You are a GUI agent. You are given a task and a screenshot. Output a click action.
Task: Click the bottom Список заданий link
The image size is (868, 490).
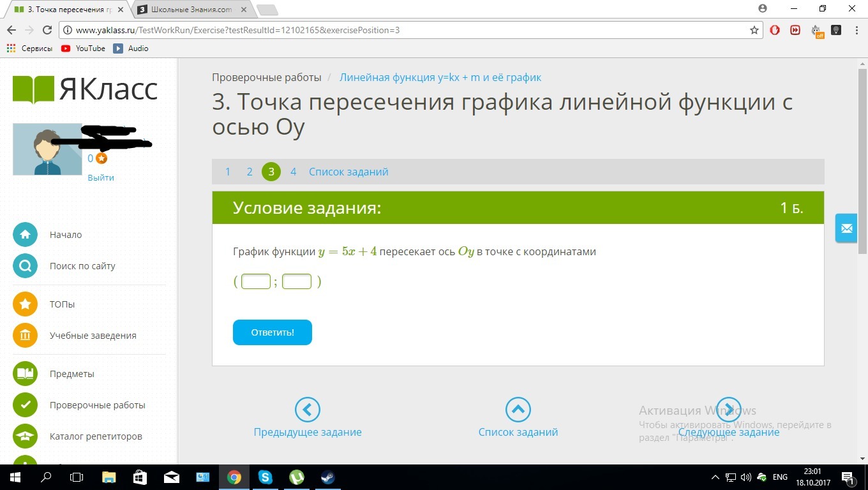tap(518, 432)
